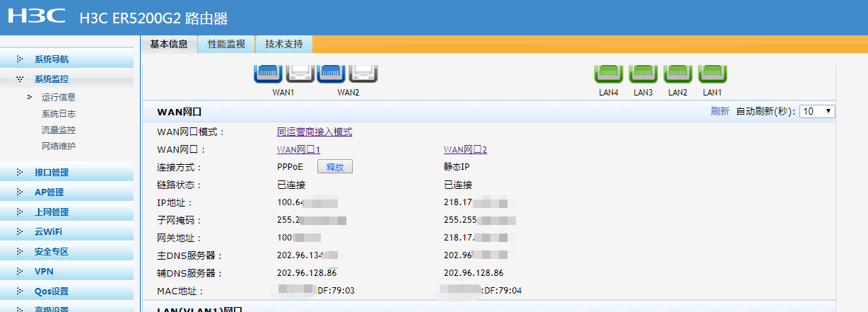This screenshot has height=312, width=868.
Task: Switch to the 技术支持 tab
Action: point(283,44)
